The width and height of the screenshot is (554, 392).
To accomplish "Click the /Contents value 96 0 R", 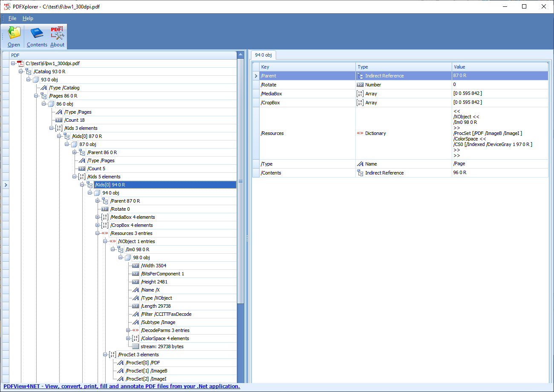I will [x=500, y=173].
